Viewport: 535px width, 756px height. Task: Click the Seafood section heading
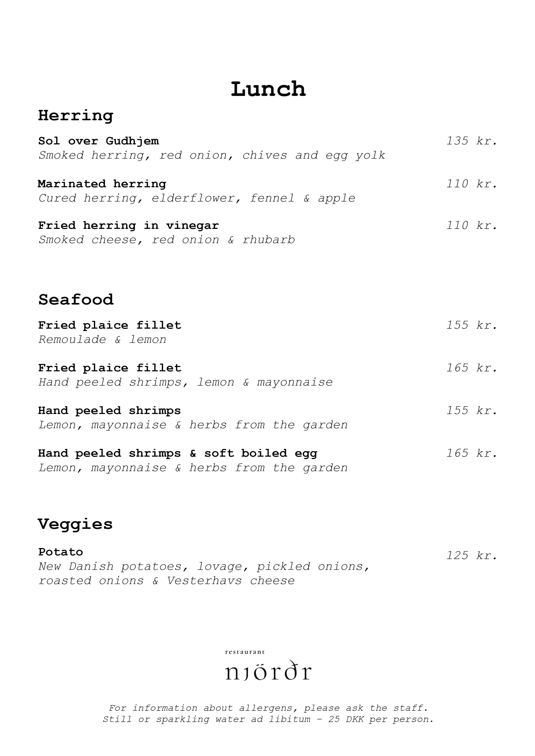pyautogui.click(x=76, y=300)
